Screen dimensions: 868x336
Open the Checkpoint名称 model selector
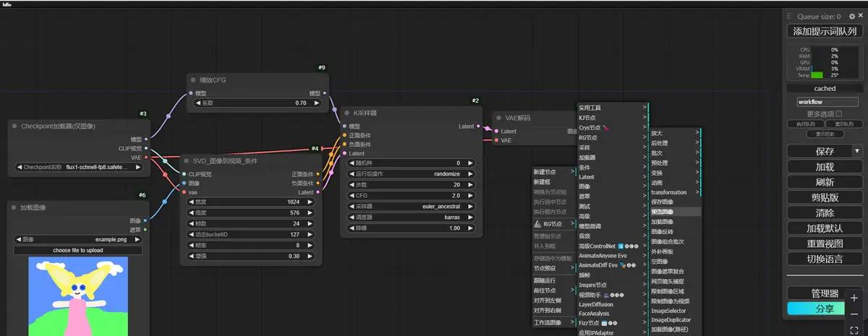point(78,167)
